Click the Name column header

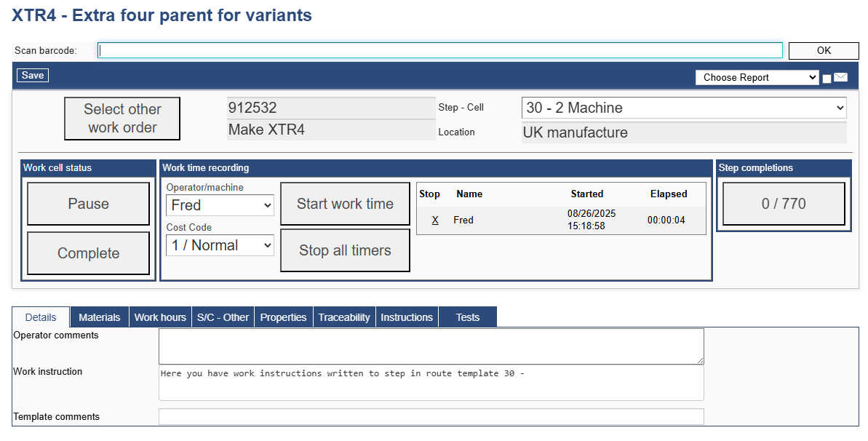pos(469,194)
